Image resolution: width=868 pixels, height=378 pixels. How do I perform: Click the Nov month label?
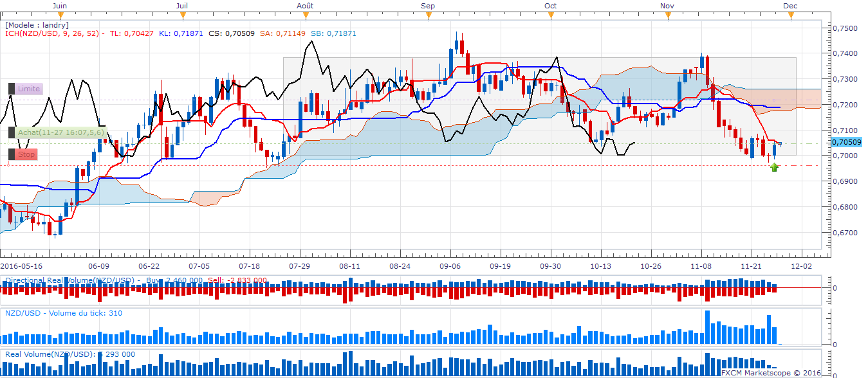(x=667, y=5)
